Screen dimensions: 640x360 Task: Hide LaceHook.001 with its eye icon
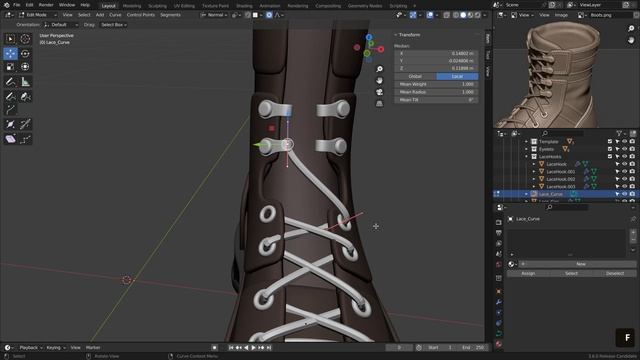pos(624,171)
